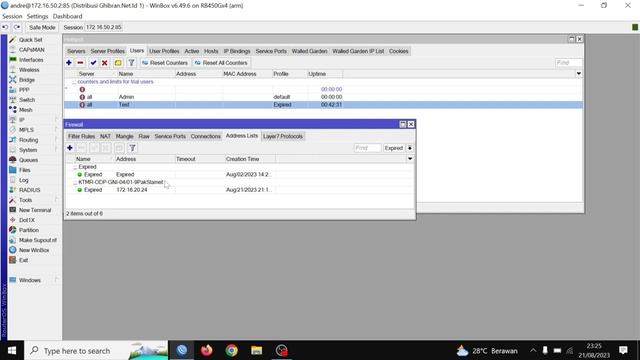Switch to Layer7 Protocols tab

point(283,136)
